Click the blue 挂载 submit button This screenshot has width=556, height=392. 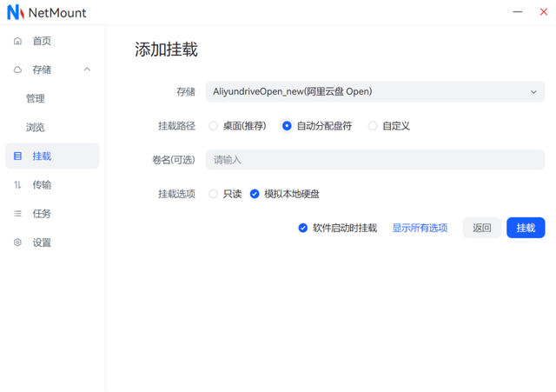coord(526,228)
